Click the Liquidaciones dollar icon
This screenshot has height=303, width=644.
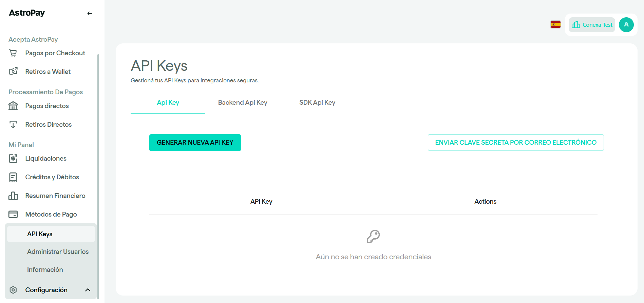point(13,158)
